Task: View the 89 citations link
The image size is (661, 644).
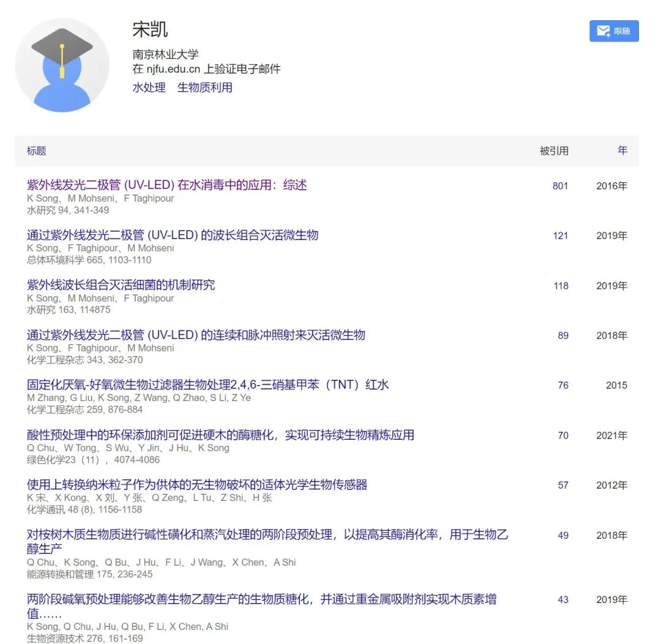Action: coord(563,335)
